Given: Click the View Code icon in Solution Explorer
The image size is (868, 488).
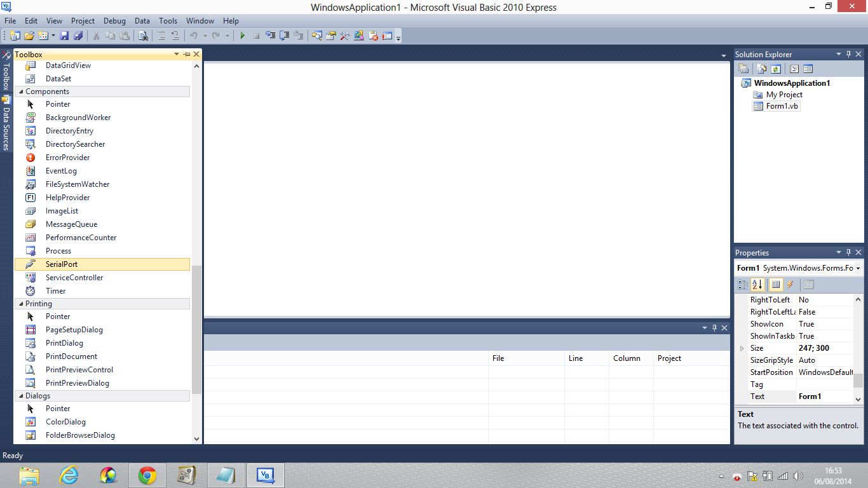Looking at the screenshot, I should 794,69.
